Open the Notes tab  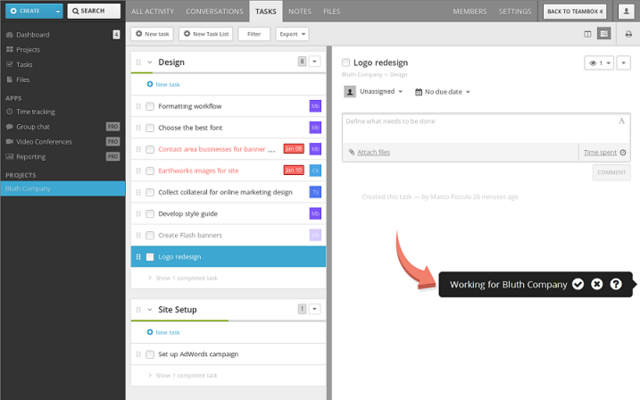tap(299, 11)
